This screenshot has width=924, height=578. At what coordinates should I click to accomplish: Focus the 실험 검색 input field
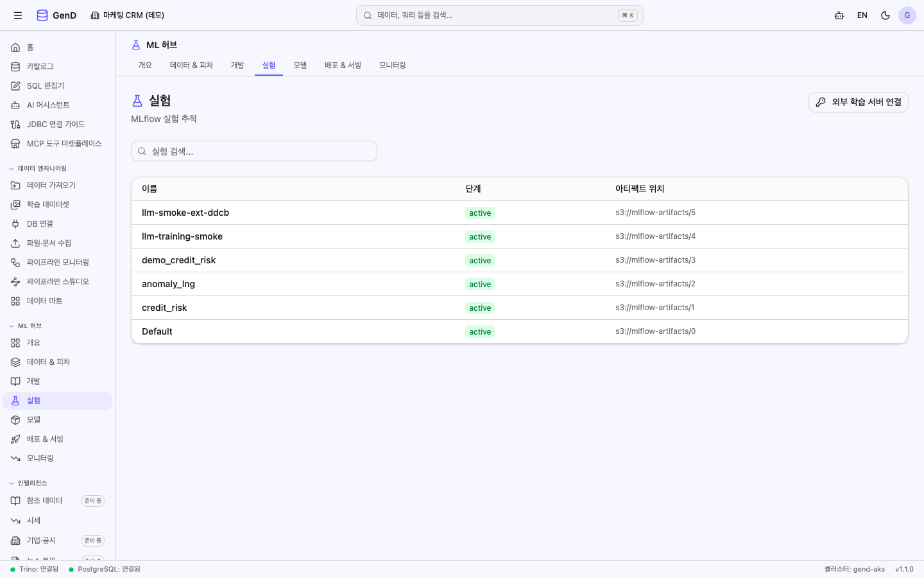(x=254, y=151)
